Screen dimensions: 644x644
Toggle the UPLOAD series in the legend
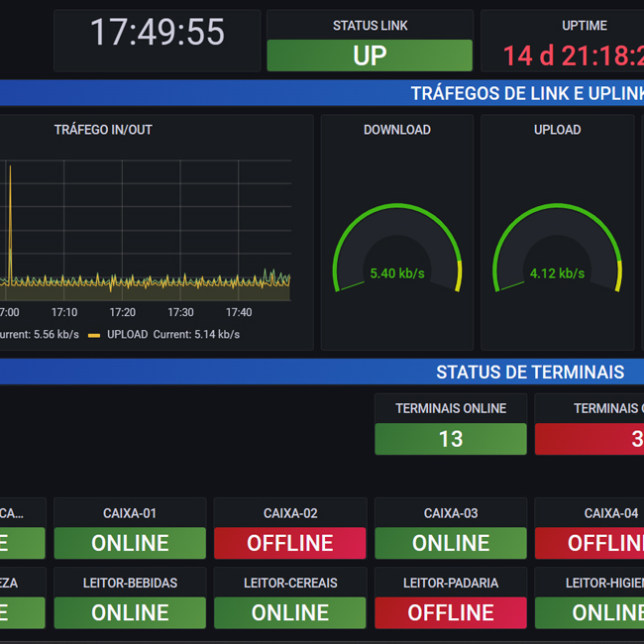tap(128, 334)
